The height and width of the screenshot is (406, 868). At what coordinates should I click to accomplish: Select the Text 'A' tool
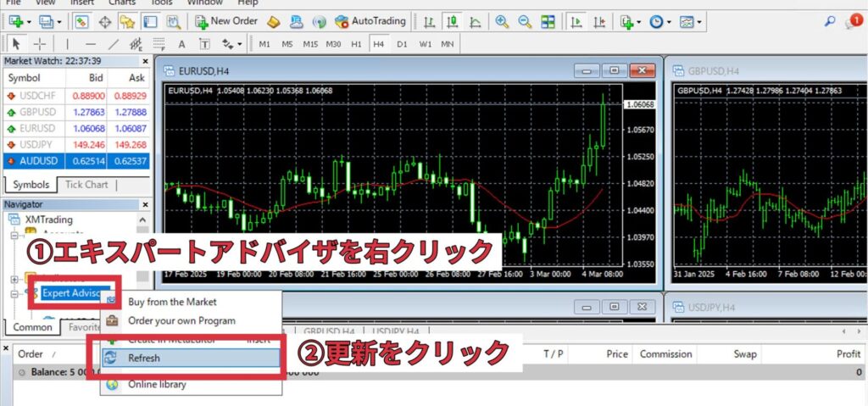coord(181,44)
